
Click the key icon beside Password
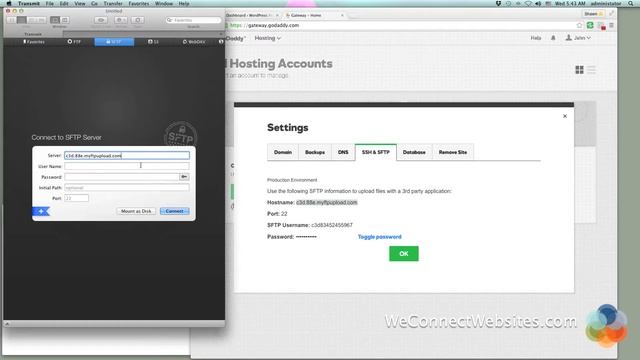[x=184, y=177]
